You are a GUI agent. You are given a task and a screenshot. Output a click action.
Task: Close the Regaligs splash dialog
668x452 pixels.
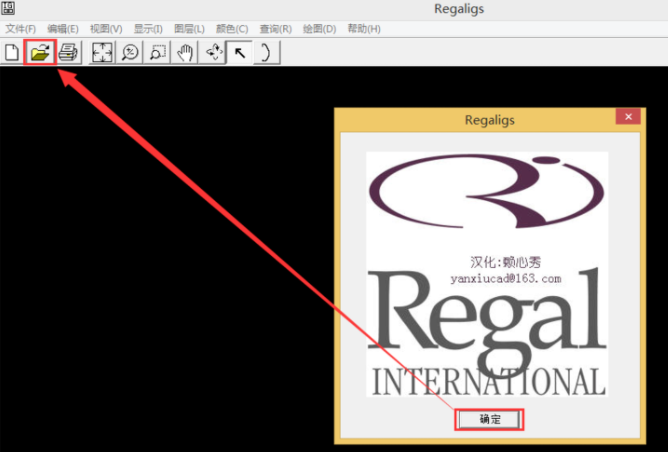(x=628, y=117)
